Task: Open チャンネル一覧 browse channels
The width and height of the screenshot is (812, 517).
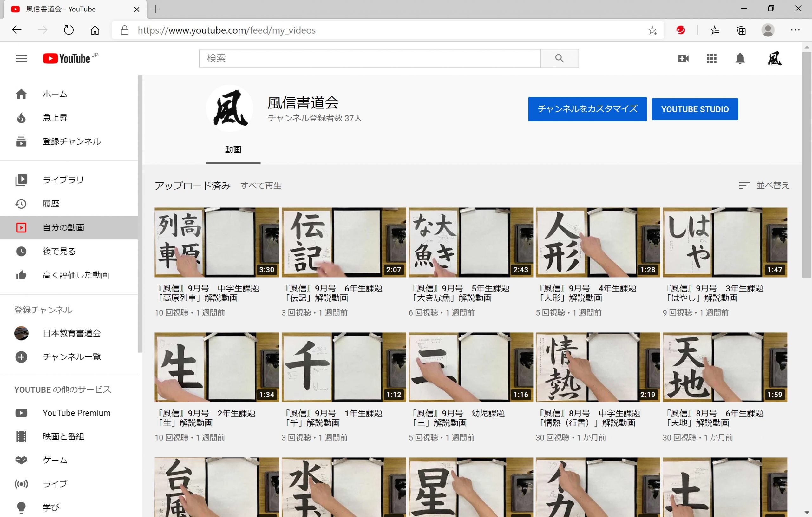Action: (69, 357)
